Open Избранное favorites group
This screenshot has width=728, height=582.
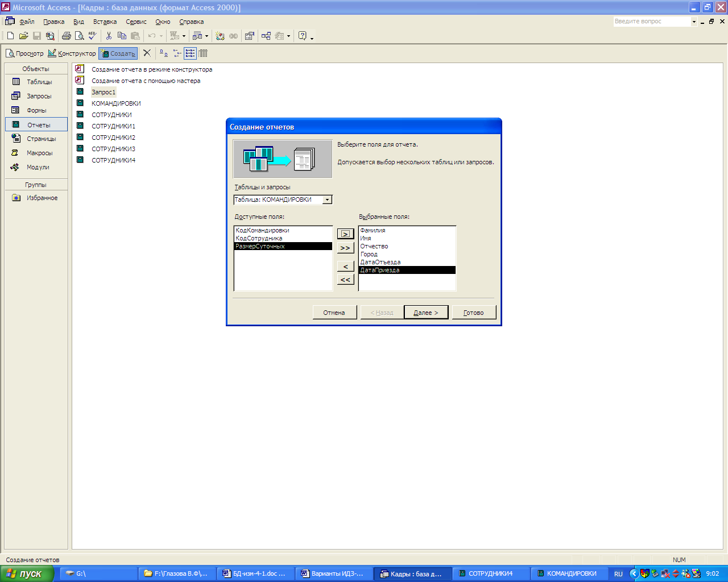point(36,198)
